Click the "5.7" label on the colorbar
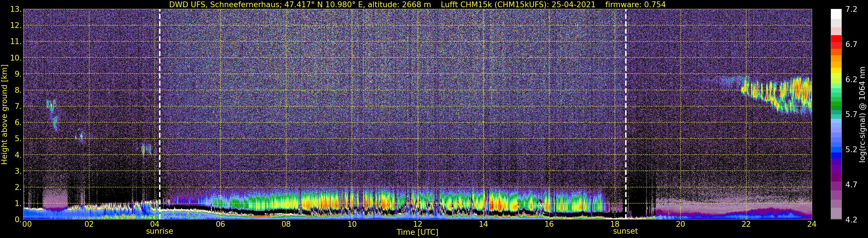This screenshot has height=238, width=868. point(851,115)
